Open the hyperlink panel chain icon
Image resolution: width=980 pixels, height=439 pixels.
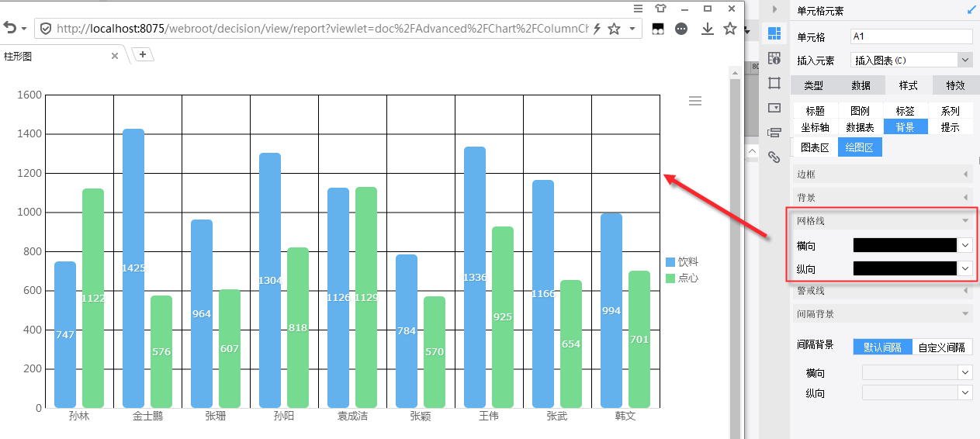(774, 157)
